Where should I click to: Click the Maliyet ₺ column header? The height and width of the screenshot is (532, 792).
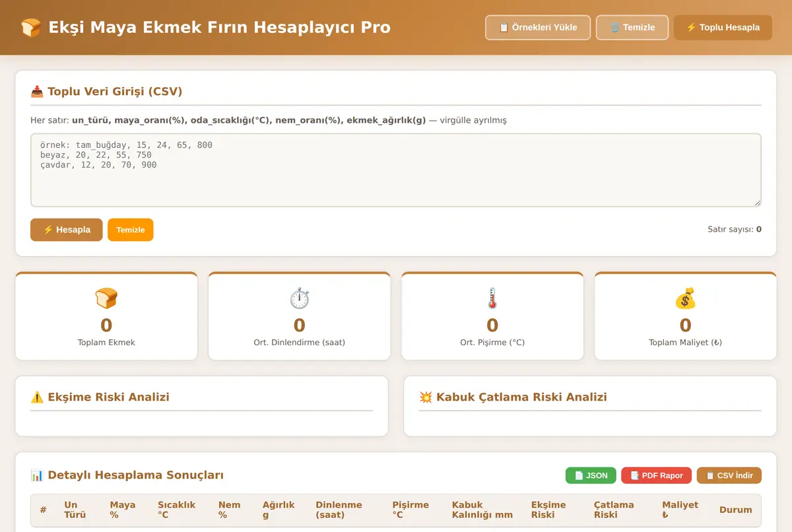click(680, 510)
